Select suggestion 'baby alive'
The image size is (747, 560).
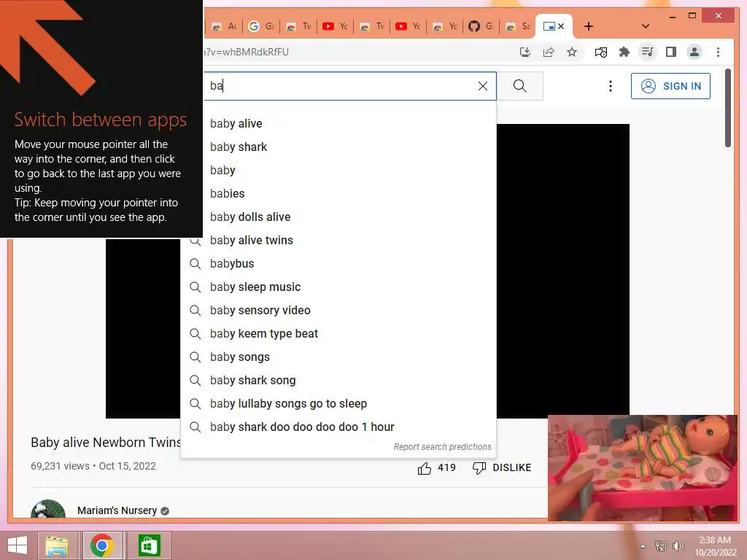[338, 123]
